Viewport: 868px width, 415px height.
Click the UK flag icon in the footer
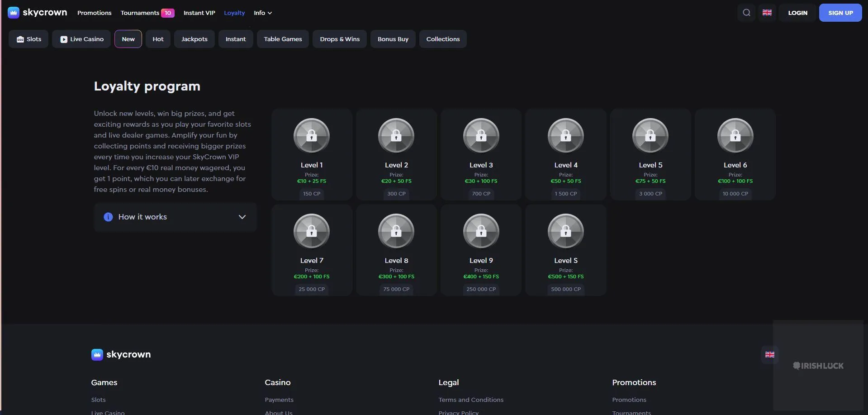(769, 354)
